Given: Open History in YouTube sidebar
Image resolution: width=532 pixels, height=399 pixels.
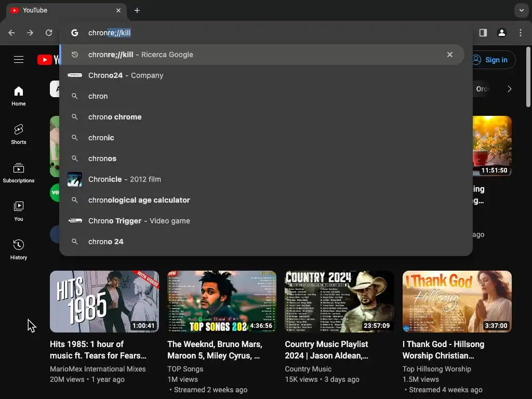Looking at the screenshot, I should tap(19, 250).
